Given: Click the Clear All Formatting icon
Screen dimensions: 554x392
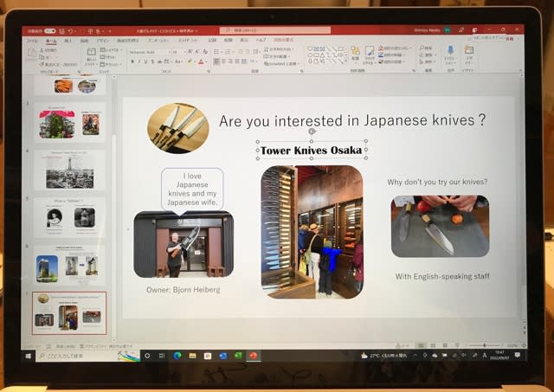Looking at the screenshot, I should click(x=205, y=52).
